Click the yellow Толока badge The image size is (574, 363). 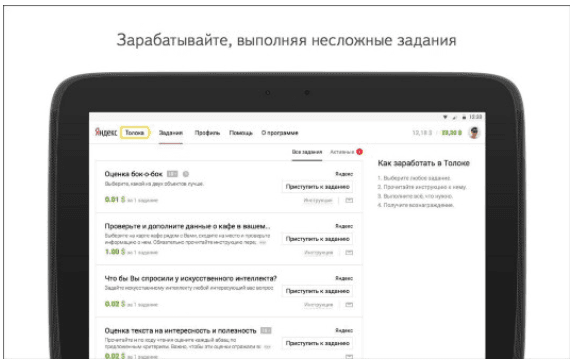tap(135, 132)
